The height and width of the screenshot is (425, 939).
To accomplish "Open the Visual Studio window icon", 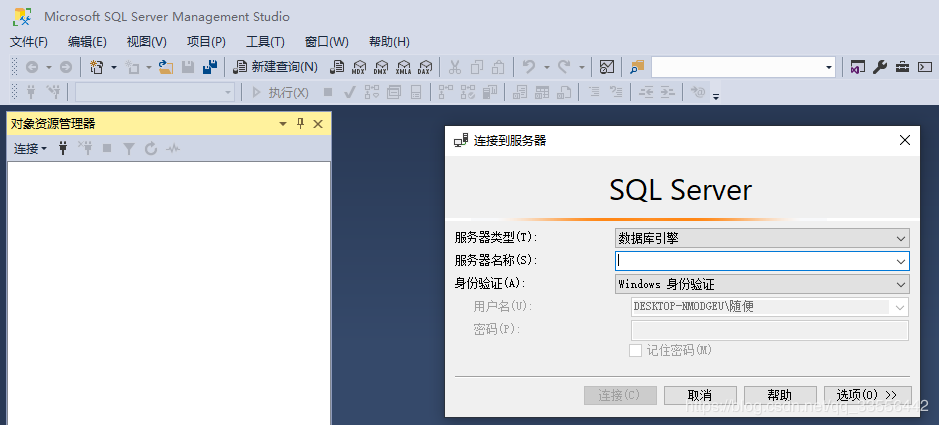I will click(858, 67).
